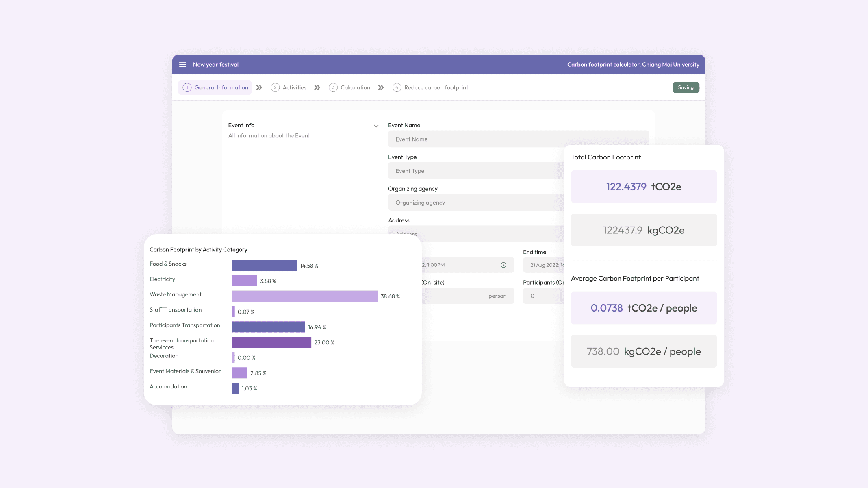The image size is (868, 488).
Task: Open the Calculation step tab
Action: click(355, 87)
